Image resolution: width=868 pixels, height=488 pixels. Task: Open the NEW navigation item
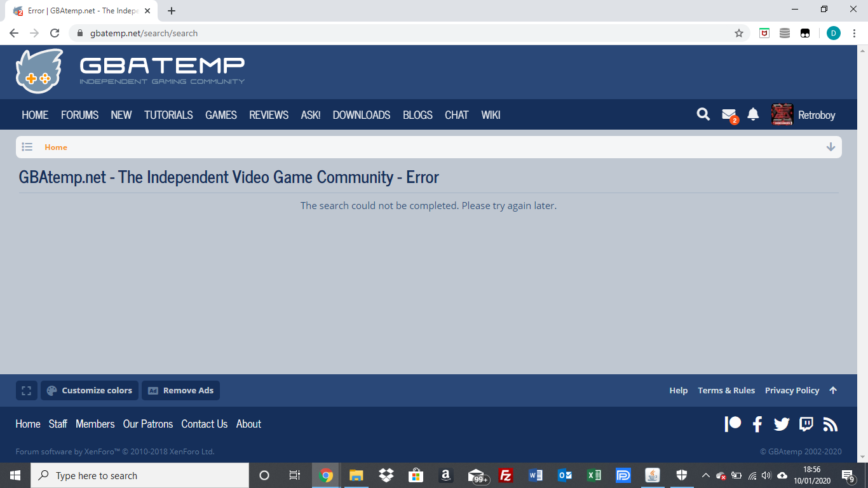point(121,115)
